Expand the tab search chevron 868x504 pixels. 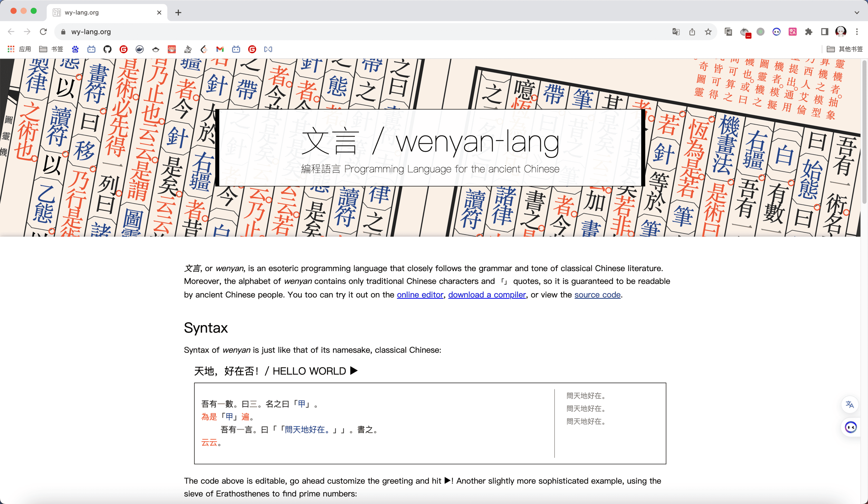(x=857, y=12)
